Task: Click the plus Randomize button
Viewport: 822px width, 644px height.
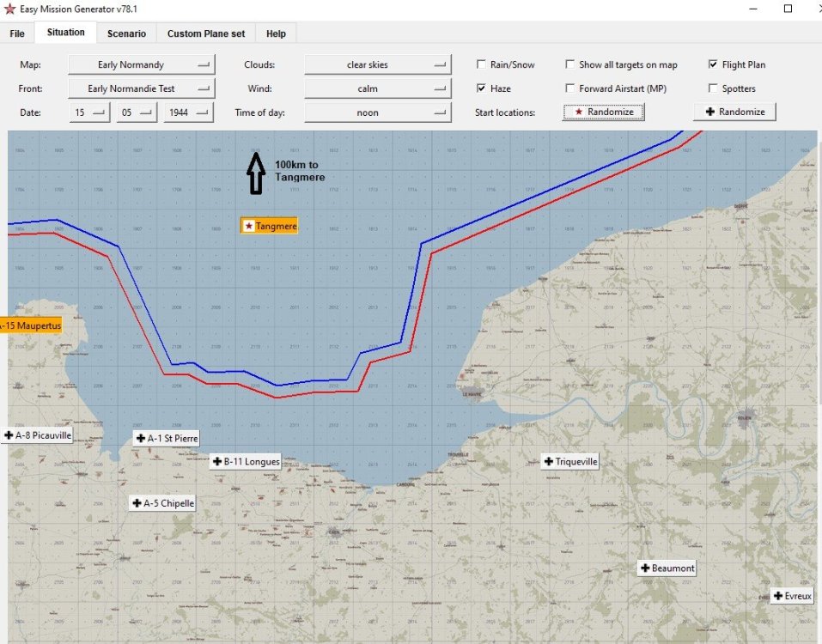Action: 734,112
